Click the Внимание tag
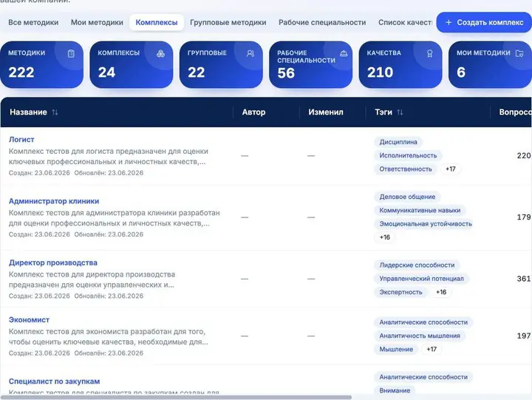 point(395,390)
